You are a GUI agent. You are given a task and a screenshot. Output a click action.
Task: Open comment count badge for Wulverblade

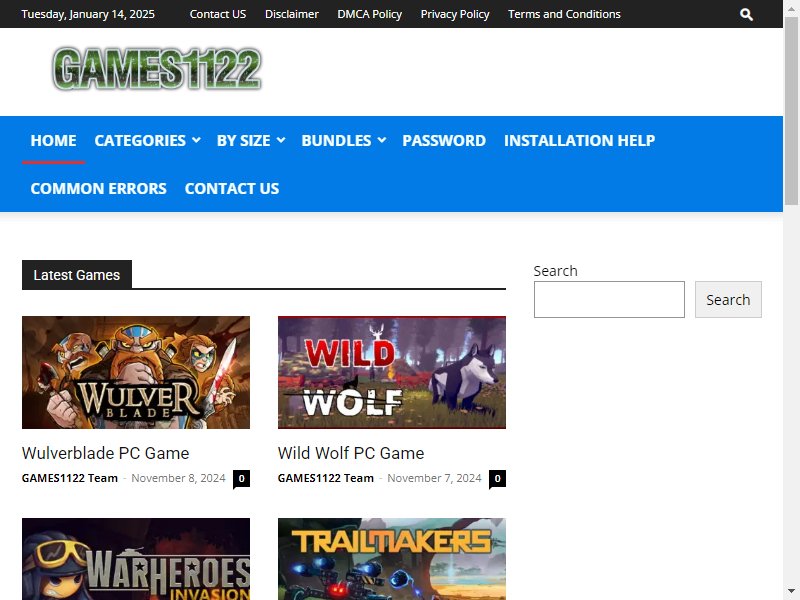(x=241, y=479)
